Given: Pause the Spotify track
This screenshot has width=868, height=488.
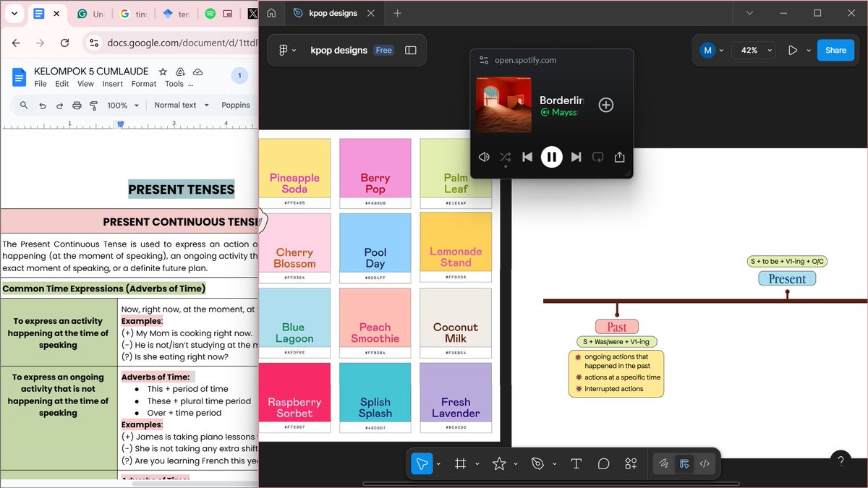Looking at the screenshot, I should pos(551,157).
